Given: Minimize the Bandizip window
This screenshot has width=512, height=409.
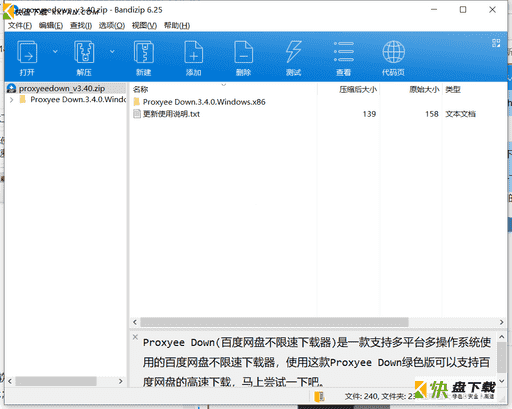Looking at the screenshot, I should (x=434, y=10).
